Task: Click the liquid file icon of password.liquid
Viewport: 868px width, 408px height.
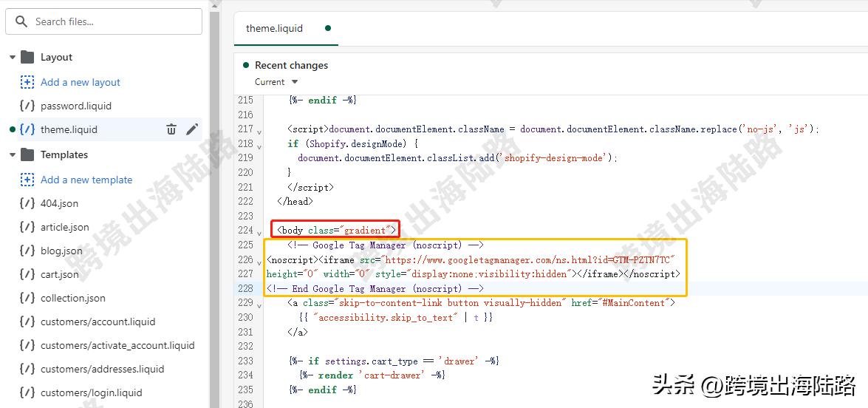Action: [27, 106]
